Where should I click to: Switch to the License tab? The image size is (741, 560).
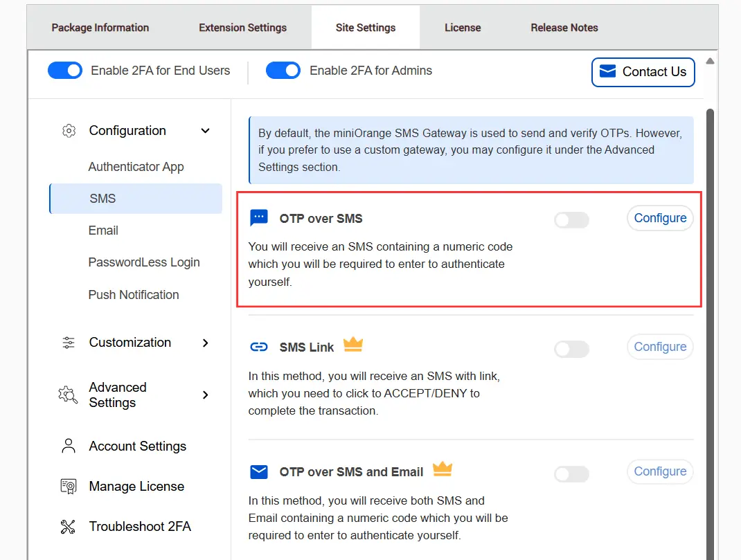point(463,28)
